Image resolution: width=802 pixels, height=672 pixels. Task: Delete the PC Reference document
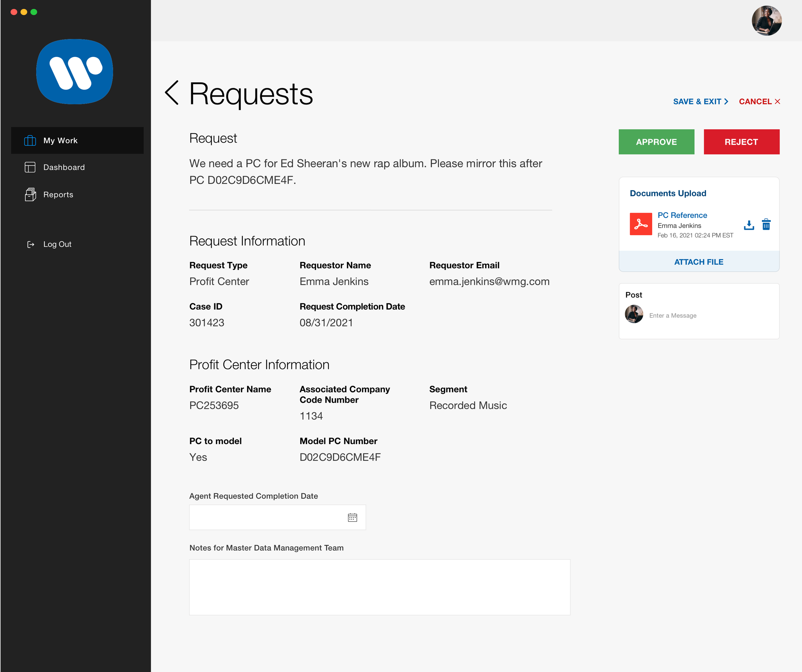point(766,225)
